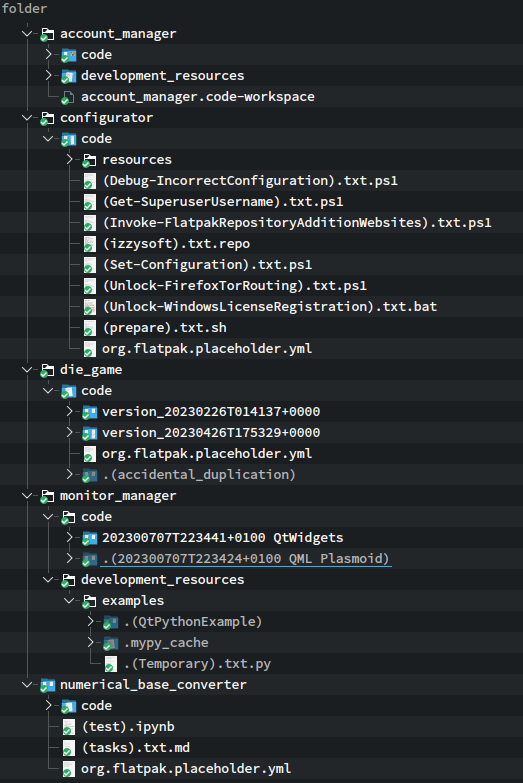Select the underlined QML Plasmoid folder entry

click(246, 559)
